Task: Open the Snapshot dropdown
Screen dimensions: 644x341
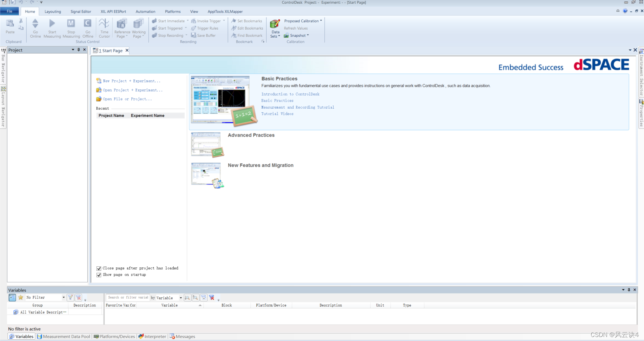Action: 296,35
